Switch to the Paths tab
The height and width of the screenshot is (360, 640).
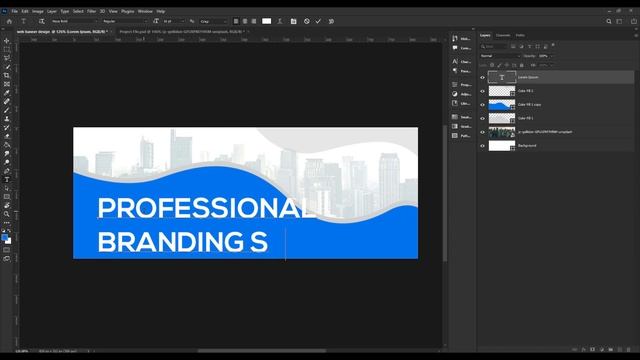click(520, 36)
